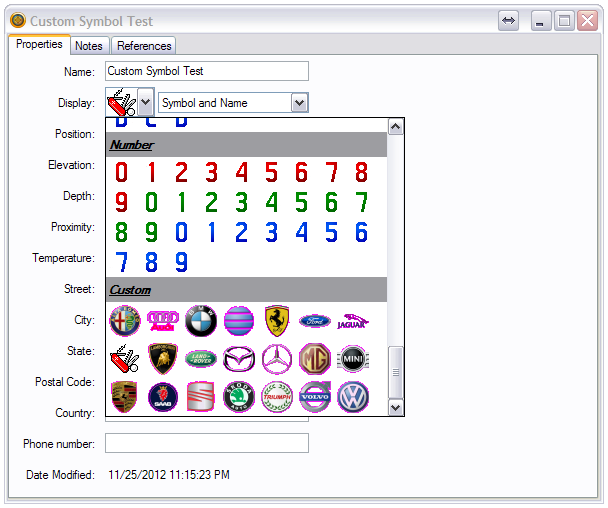Pick the red number 2 symbol
This screenshot has width=608, height=508.
click(181, 172)
